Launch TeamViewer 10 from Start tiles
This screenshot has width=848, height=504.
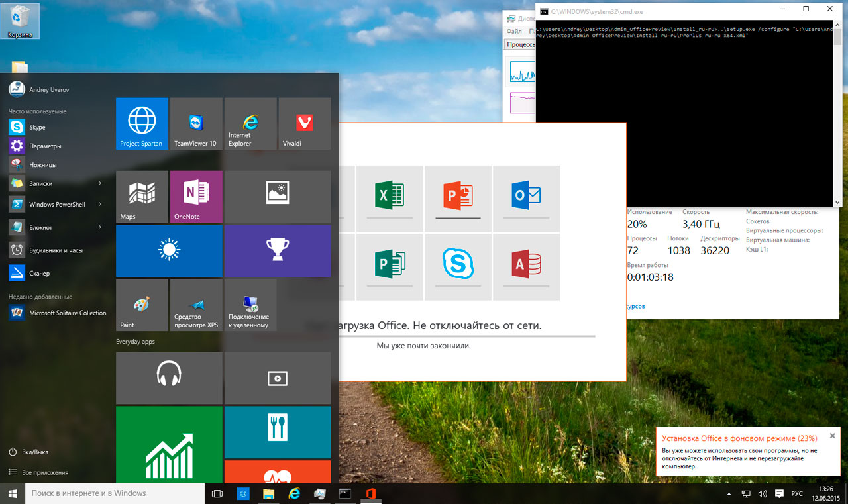[195, 124]
